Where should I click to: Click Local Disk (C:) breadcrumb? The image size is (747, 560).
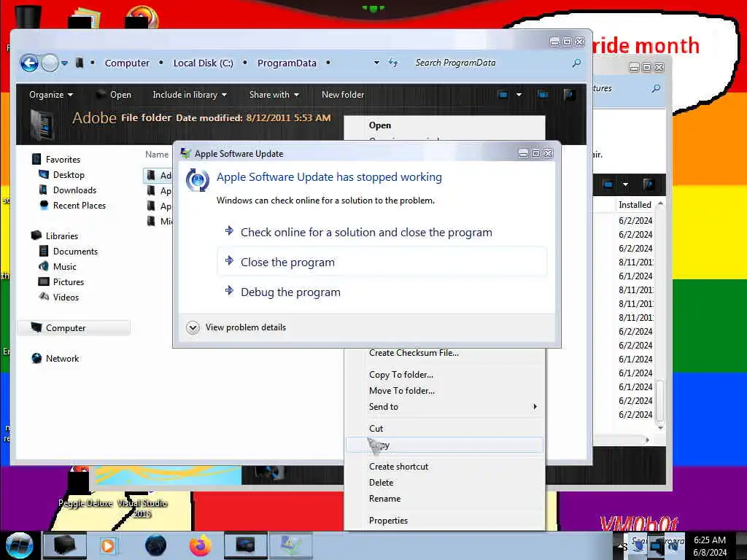click(x=203, y=63)
